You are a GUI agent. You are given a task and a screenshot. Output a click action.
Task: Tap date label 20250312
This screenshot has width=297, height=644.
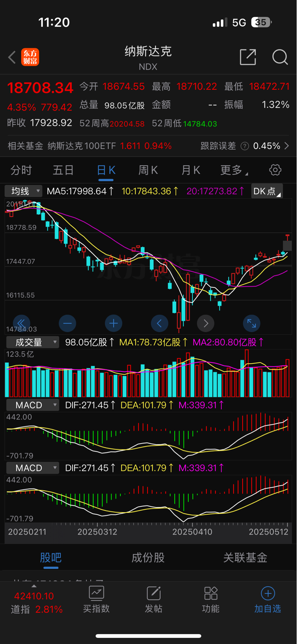click(97, 532)
